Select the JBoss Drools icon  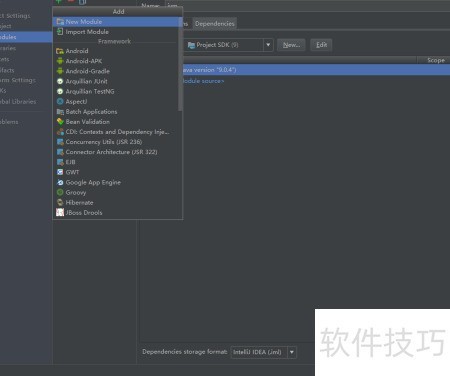(60, 212)
